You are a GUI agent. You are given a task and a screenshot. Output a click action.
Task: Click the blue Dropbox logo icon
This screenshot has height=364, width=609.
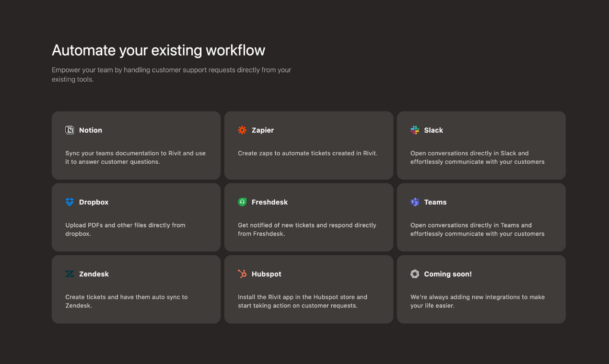tap(70, 202)
